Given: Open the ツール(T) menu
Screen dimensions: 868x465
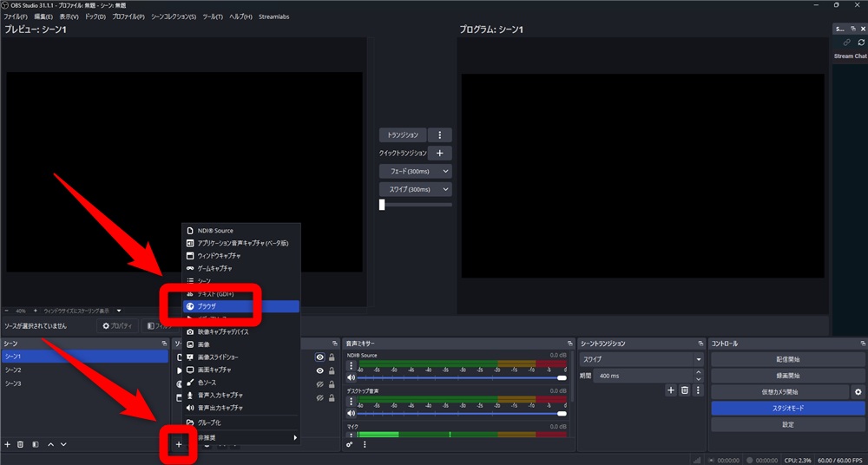Looking at the screenshot, I should [213, 16].
